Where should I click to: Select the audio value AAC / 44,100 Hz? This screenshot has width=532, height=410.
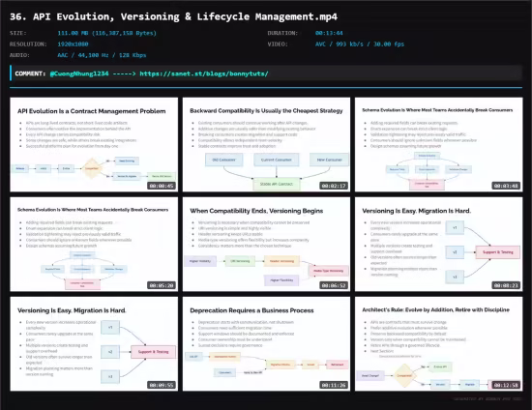pos(83,55)
